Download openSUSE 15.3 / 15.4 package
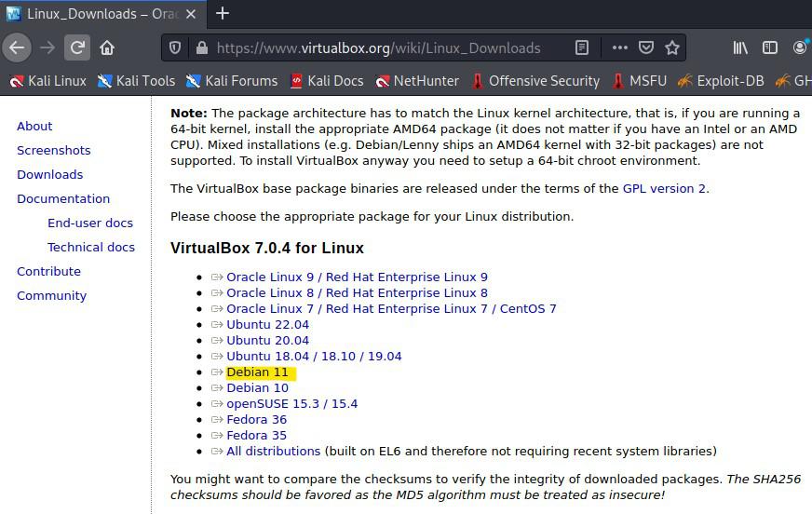Viewport: 812px width, 514px height. click(292, 404)
